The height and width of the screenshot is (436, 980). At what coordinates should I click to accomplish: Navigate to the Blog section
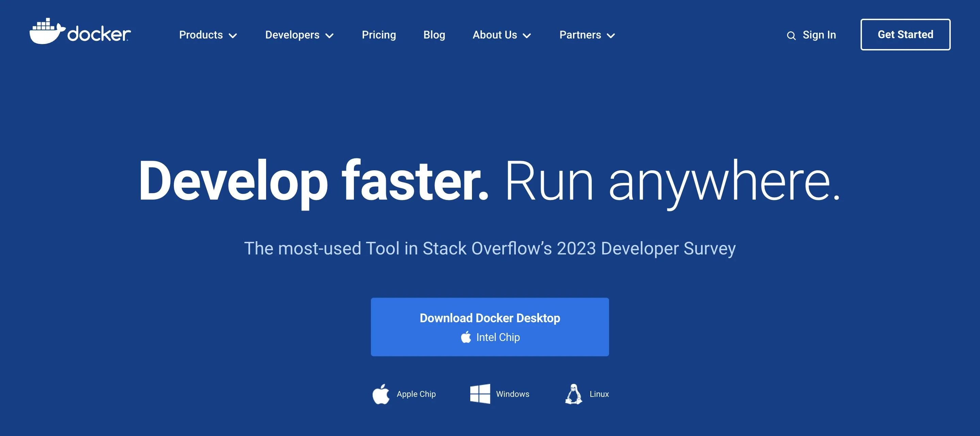point(434,35)
